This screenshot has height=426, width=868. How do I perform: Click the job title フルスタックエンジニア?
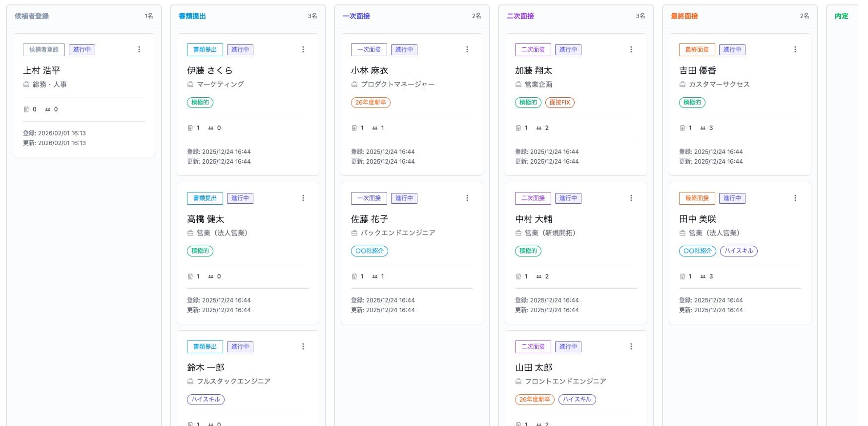click(x=234, y=382)
